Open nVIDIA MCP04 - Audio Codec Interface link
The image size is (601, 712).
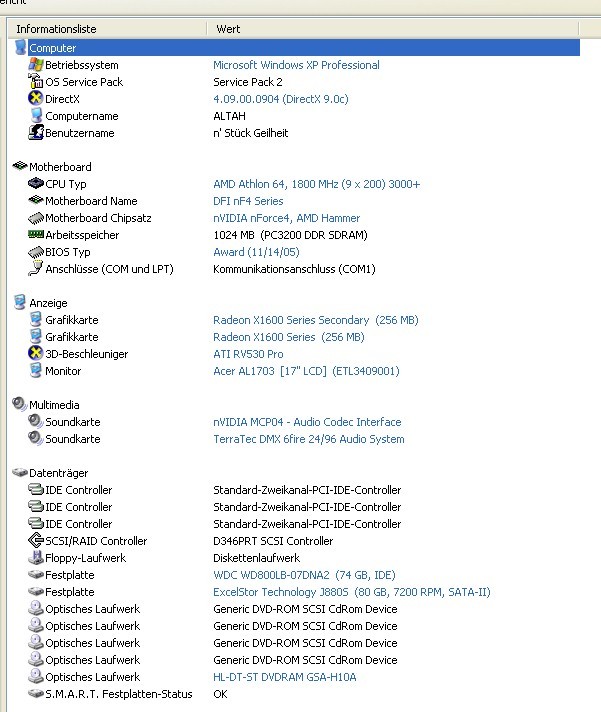(x=307, y=422)
